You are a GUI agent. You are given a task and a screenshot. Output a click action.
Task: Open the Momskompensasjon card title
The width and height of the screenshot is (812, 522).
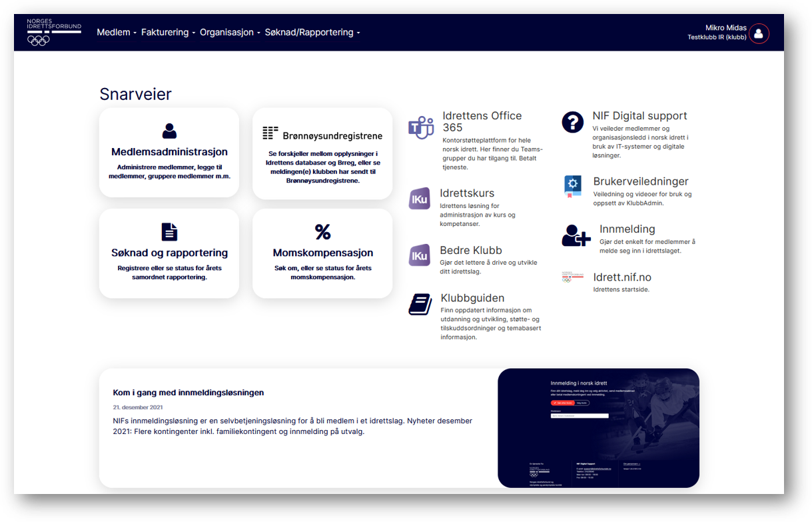coord(322,253)
